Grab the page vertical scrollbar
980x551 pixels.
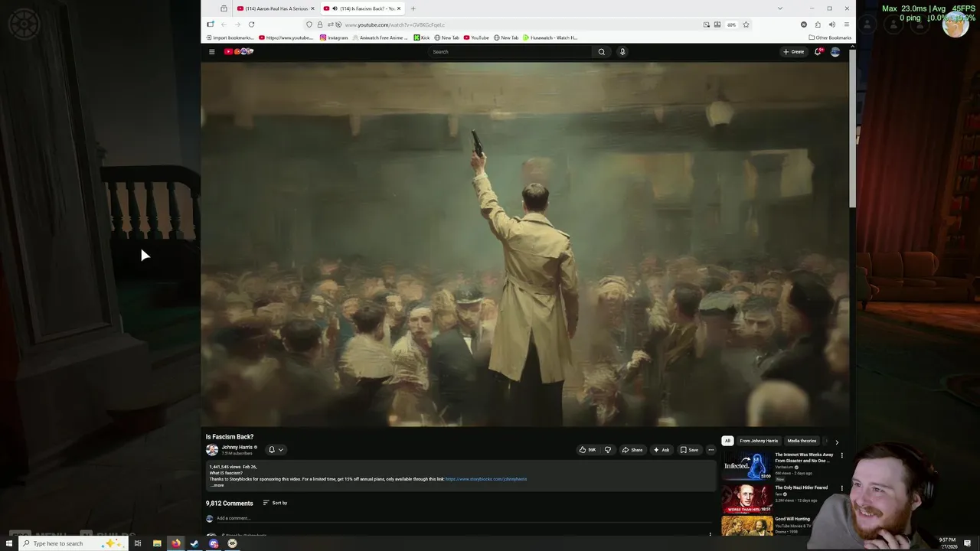tap(852, 130)
